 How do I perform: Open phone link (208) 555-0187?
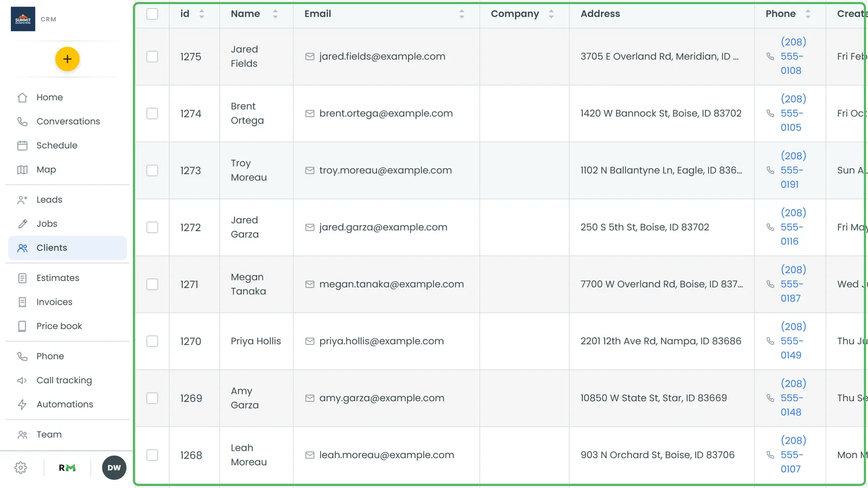pos(793,284)
